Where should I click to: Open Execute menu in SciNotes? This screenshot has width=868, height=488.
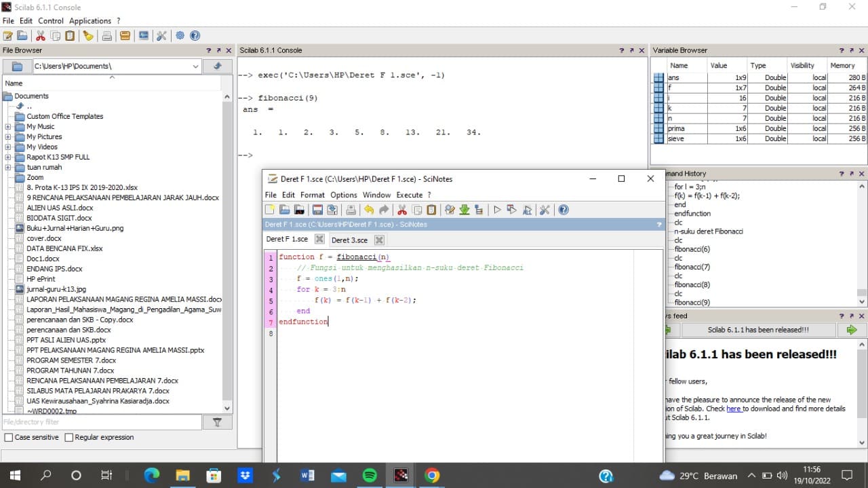(x=410, y=195)
